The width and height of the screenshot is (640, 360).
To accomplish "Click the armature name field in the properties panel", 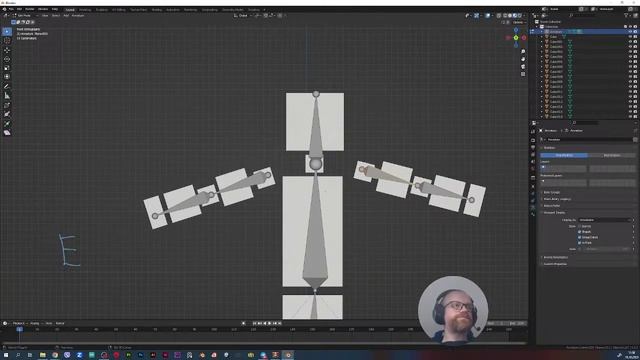I will (589, 140).
